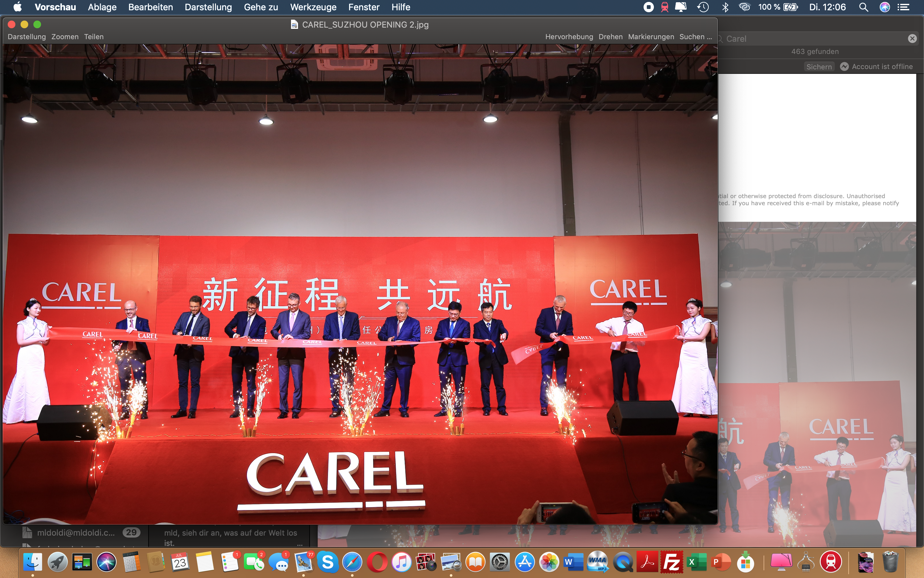Screen dimensions: 924x578
Task: Click the Account ist offline status indicator
Action: coord(876,66)
